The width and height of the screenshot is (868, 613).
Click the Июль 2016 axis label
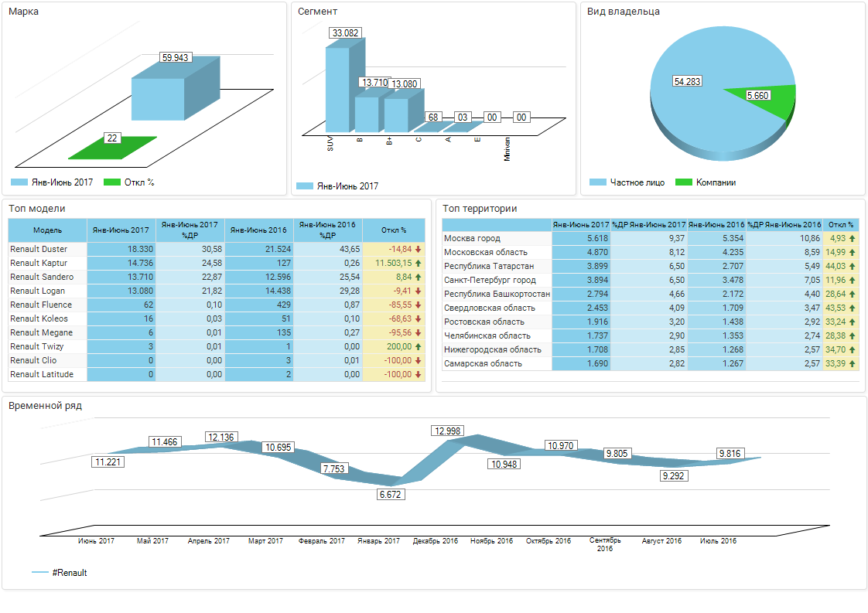click(x=719, y=541)
